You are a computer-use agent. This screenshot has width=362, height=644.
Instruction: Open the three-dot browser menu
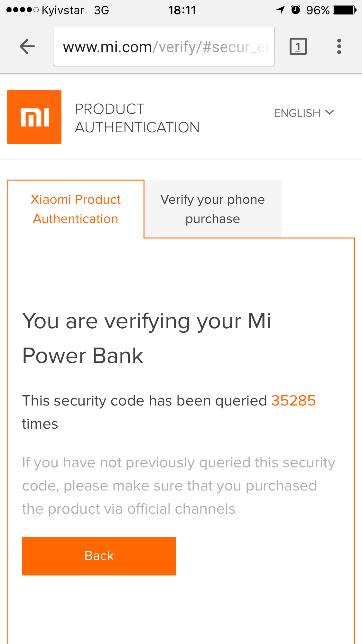[339, 47]
